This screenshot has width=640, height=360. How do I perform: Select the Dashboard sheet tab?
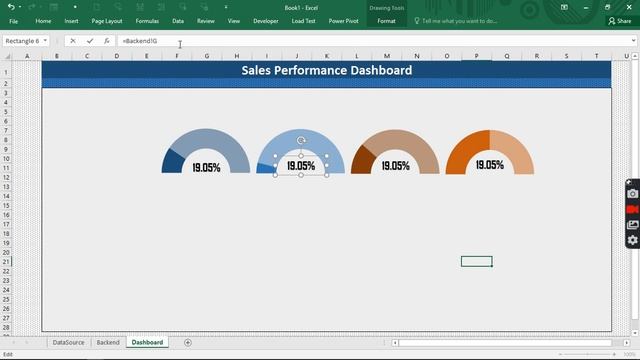(147, 342)
